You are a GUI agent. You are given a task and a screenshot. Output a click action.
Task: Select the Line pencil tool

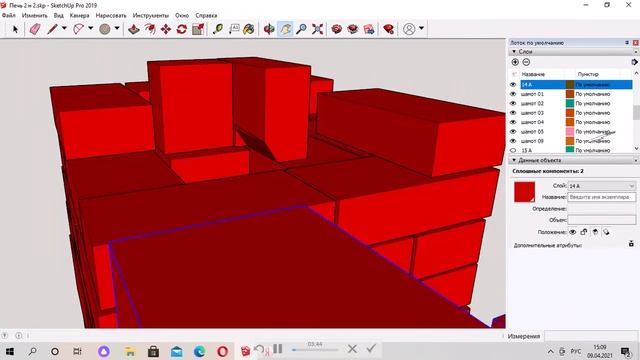[x=52, y=29]
